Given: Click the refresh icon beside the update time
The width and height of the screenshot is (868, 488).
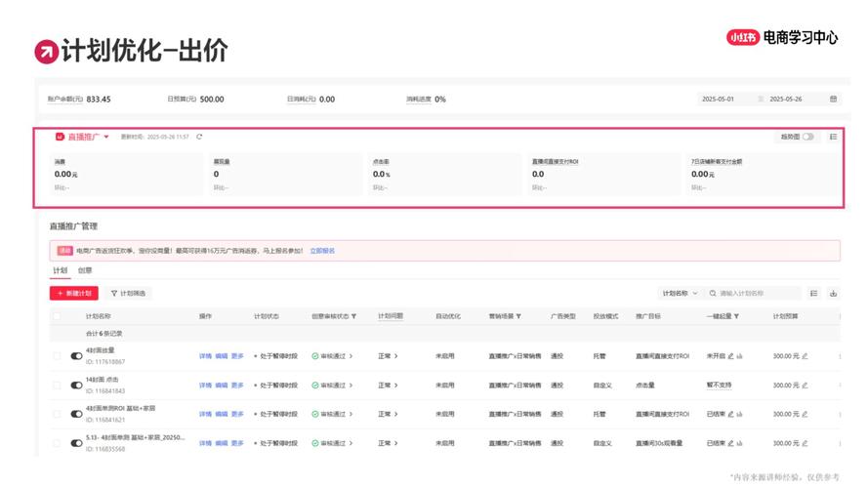Looking at the screenshot, I should click(x=199, y=137).
